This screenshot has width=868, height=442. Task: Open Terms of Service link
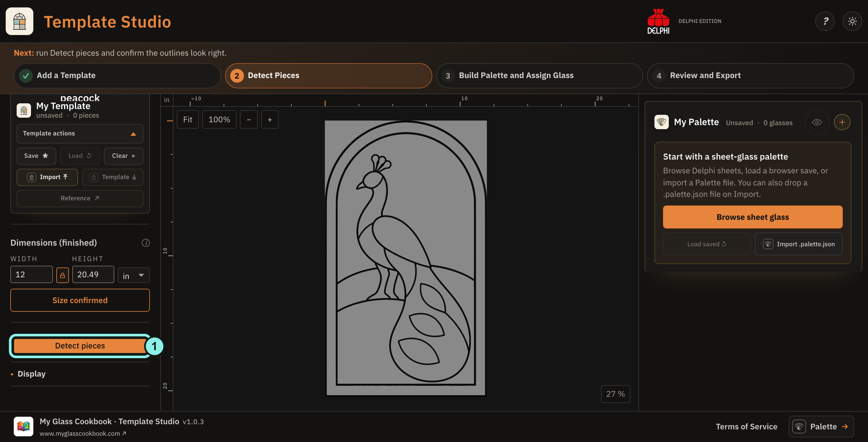pyautogui.click(x=746, y=427)
